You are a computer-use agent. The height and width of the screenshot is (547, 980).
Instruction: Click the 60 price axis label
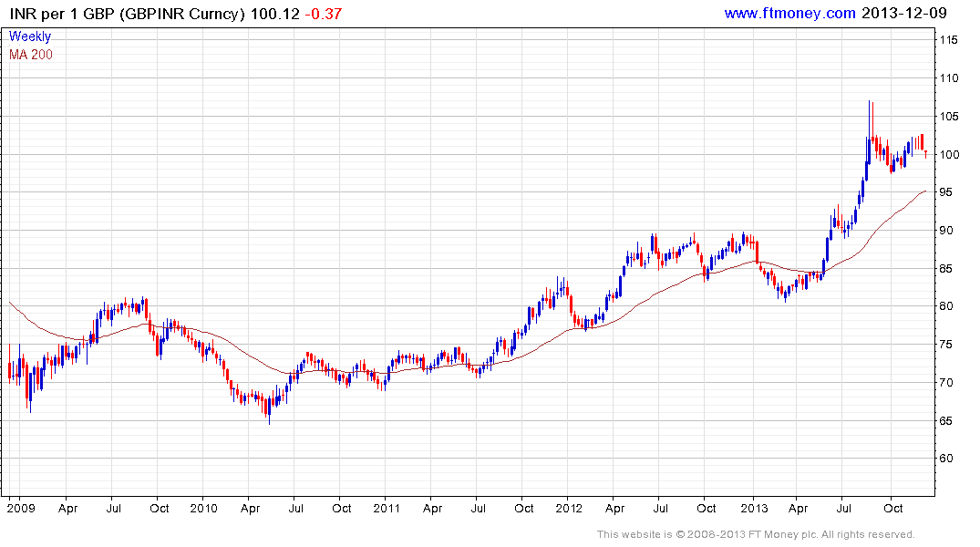[945, 459]
